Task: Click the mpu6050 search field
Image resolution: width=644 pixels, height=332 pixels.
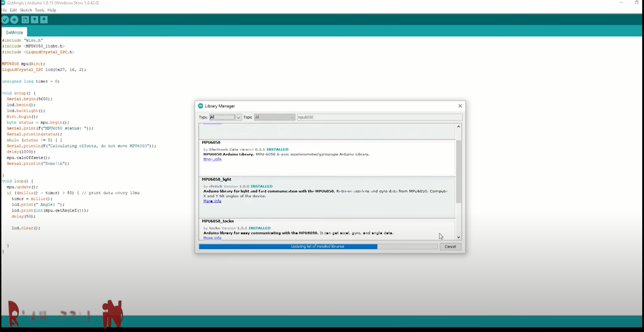Action: tap(379, 117)
